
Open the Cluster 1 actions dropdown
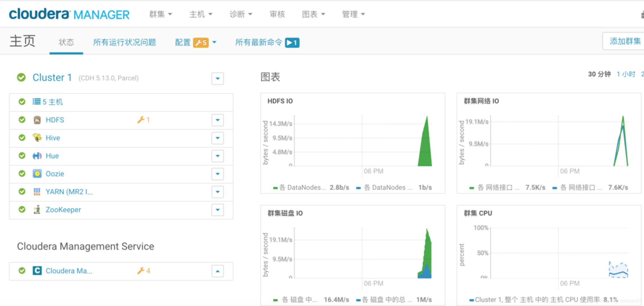pos(217,79)
